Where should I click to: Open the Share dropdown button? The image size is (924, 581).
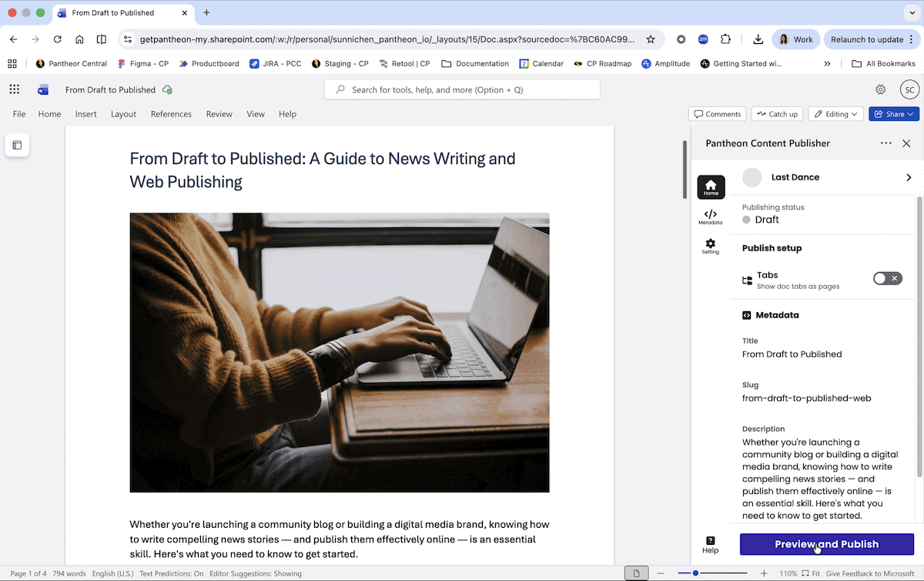(x=894, y=114)
